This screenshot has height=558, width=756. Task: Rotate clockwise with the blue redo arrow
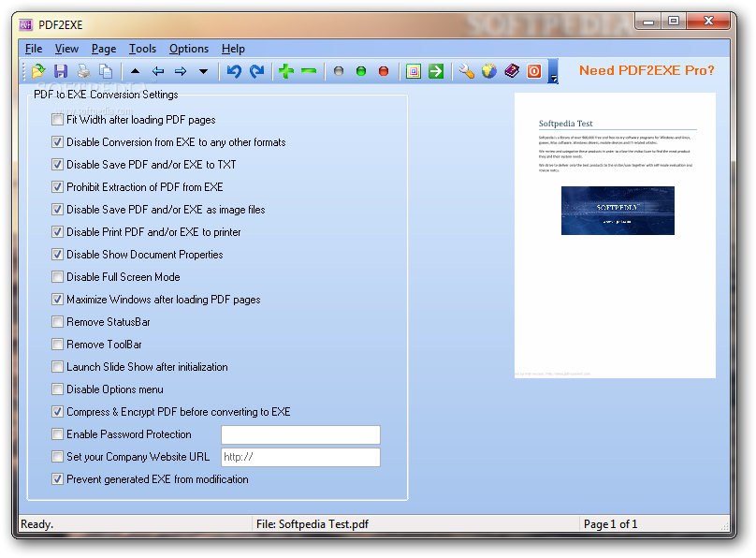click(257, 71)
